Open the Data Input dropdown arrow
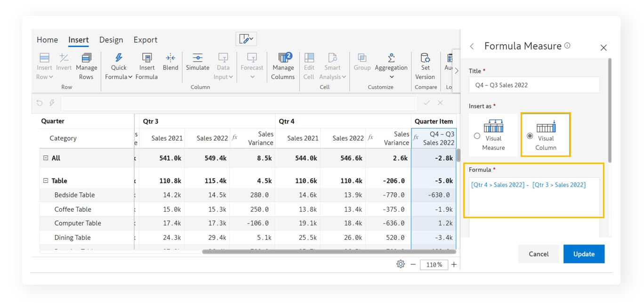644x303 pixels. click(x=231, y=77)
